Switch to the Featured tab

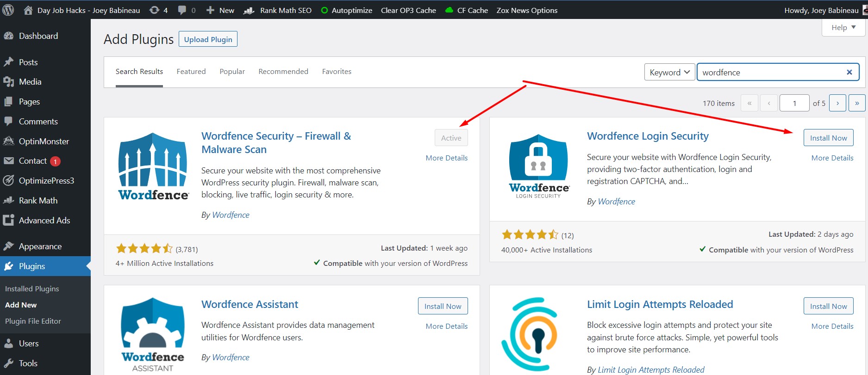tap(191, 72)
